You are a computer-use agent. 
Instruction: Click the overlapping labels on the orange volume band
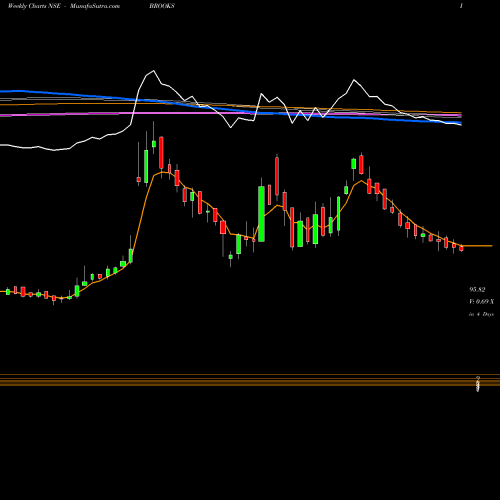[478, 384]
